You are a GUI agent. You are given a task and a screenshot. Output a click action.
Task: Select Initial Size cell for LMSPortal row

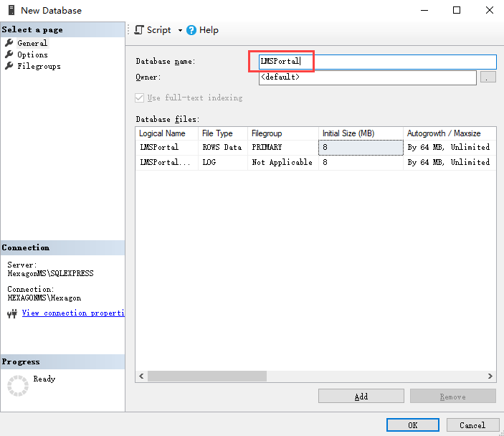click(361, 147)
